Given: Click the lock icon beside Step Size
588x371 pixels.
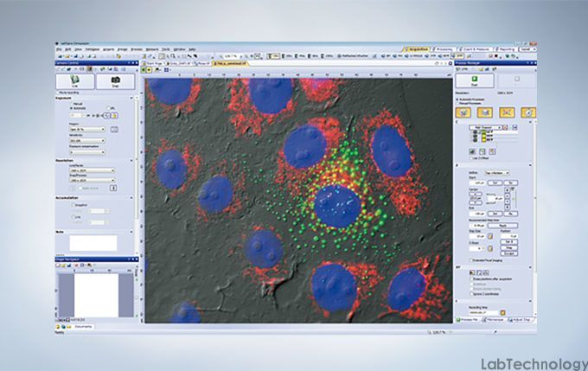Looking at the screenshot, I should point(489,236).
